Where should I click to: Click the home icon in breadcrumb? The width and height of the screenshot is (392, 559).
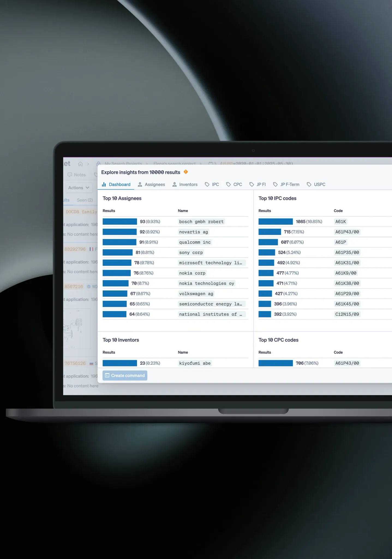coord(80,164)
